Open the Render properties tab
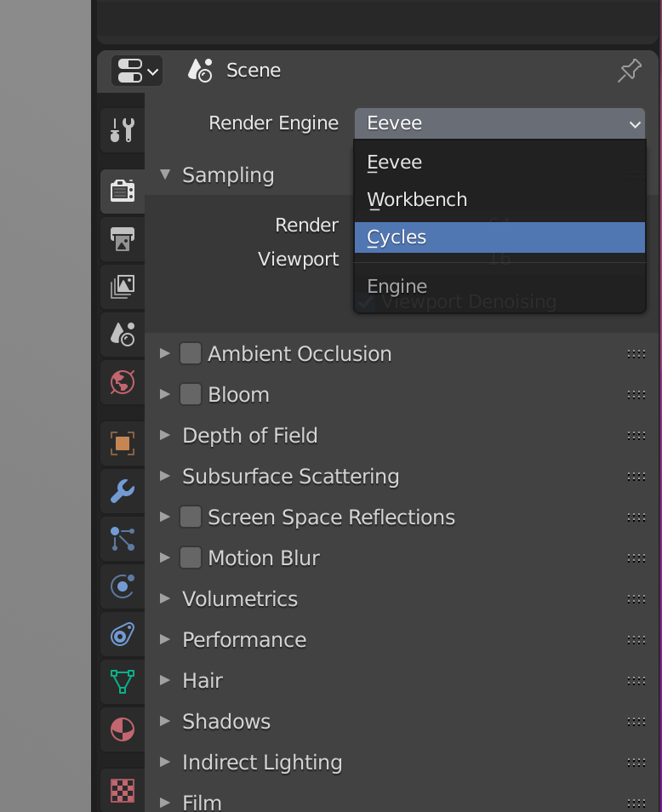Viewport: 662px width, 812px height. click(x=123, y=192)
